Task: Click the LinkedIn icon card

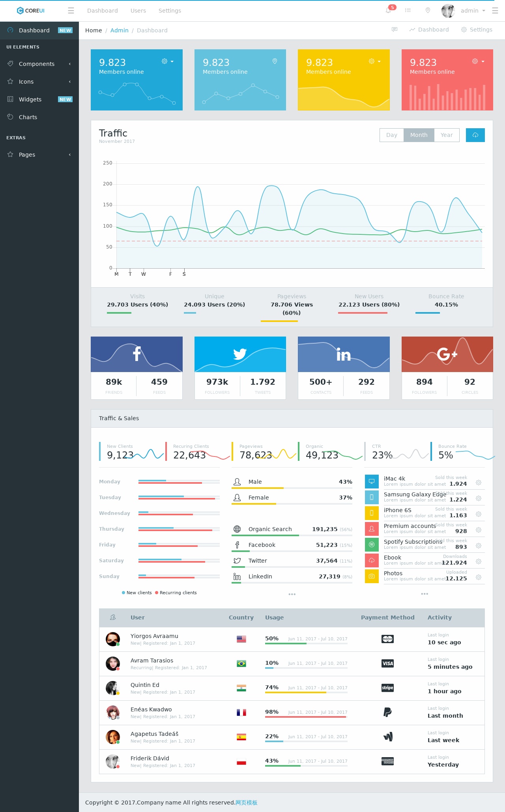Action: click(344, 354)
